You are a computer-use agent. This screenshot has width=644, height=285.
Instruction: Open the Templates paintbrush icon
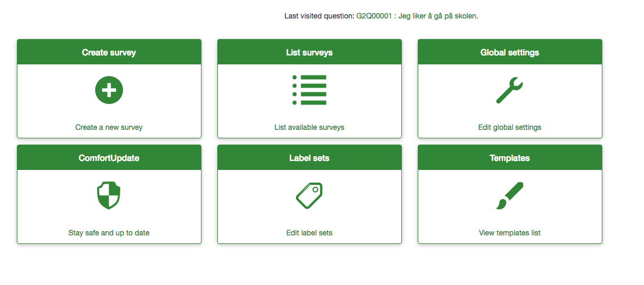510,195
